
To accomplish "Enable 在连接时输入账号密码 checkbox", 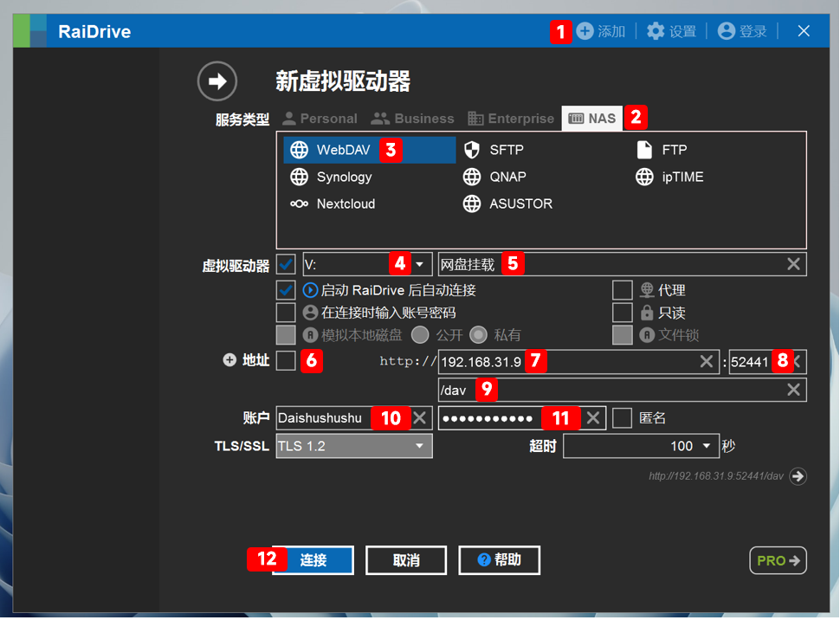I will pos(286,313).
